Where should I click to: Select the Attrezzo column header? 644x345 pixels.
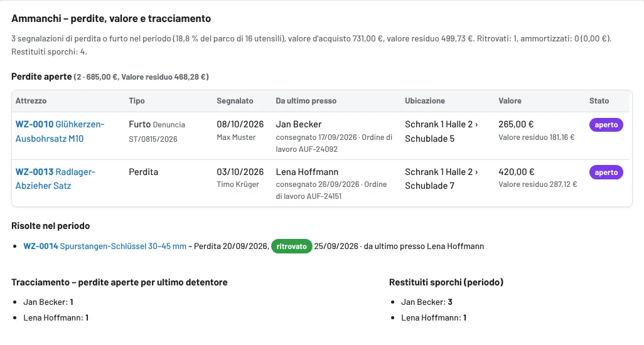click(31, 101)
